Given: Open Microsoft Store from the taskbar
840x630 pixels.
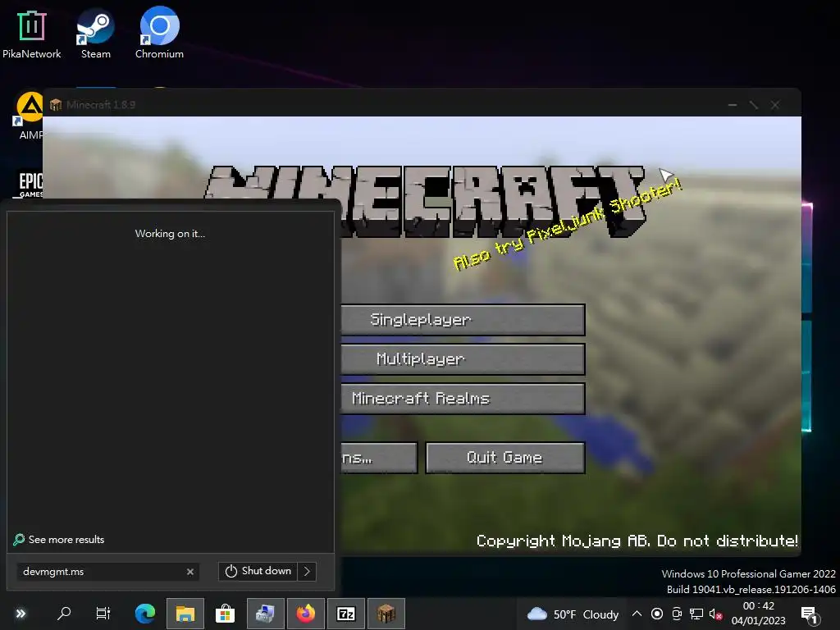Looking at the screenshot, I should pos(225,614).
